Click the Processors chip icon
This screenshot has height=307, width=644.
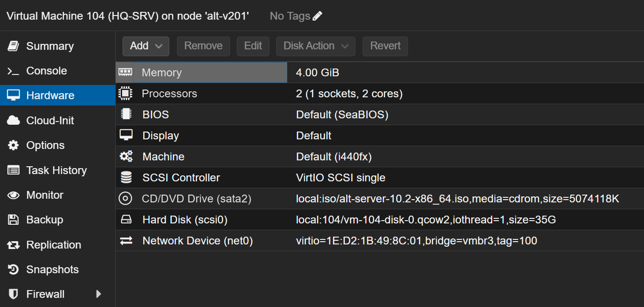pyautogui.click(x=125, y=94)
